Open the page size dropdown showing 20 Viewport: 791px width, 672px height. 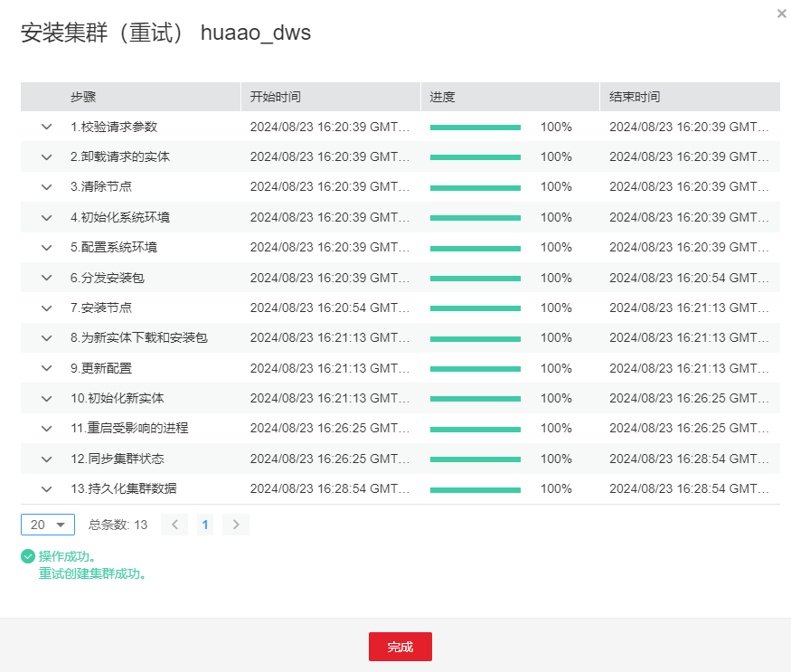(48, 525)
